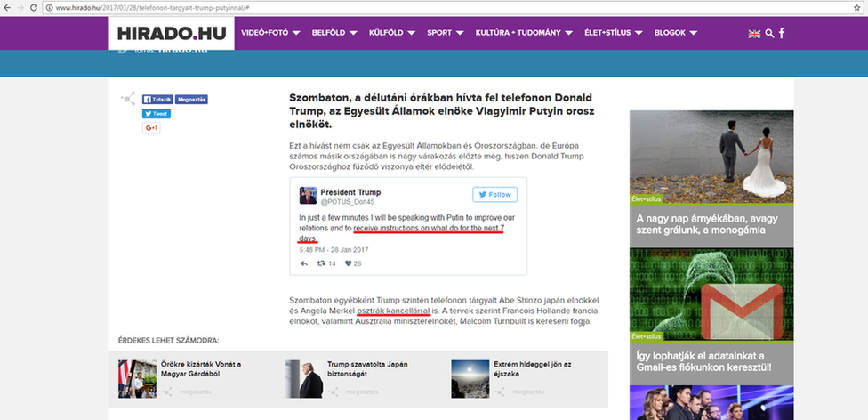Open thumbnail of Extrém hideggel article
This screenshot has width=868, height=420.
point(470,379)
